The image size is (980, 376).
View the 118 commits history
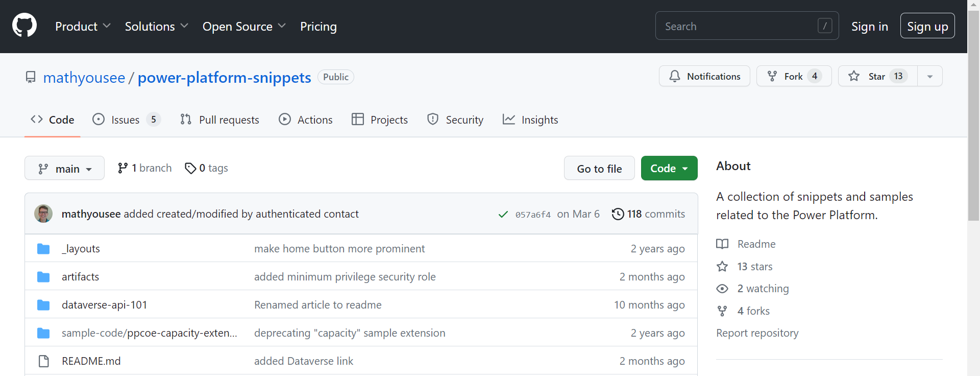[x=648, y=214]
